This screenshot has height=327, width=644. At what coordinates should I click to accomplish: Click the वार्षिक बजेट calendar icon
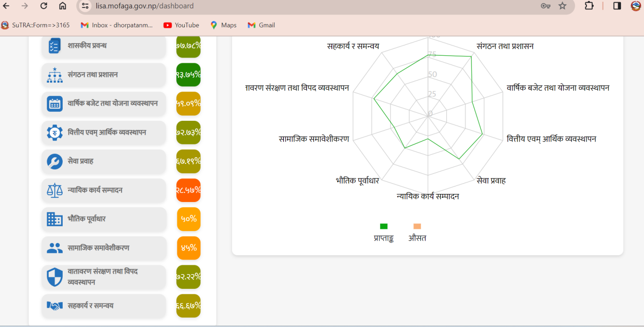pyautogui.click(x=55, y=104)
